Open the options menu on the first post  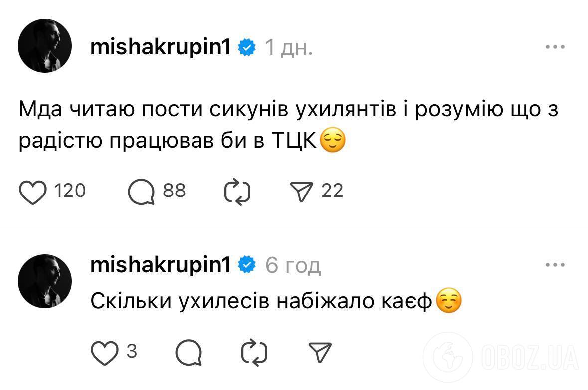554,46
